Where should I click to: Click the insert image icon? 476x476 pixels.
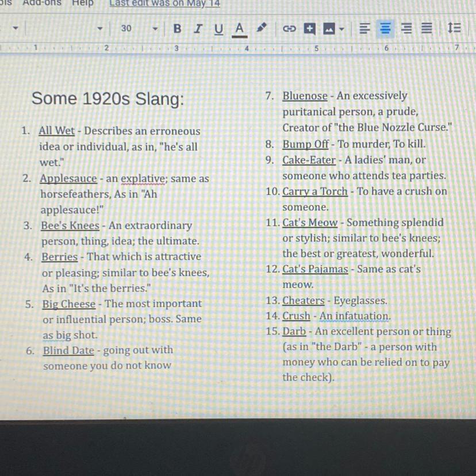pyautogui.click(x=329, y=29)
